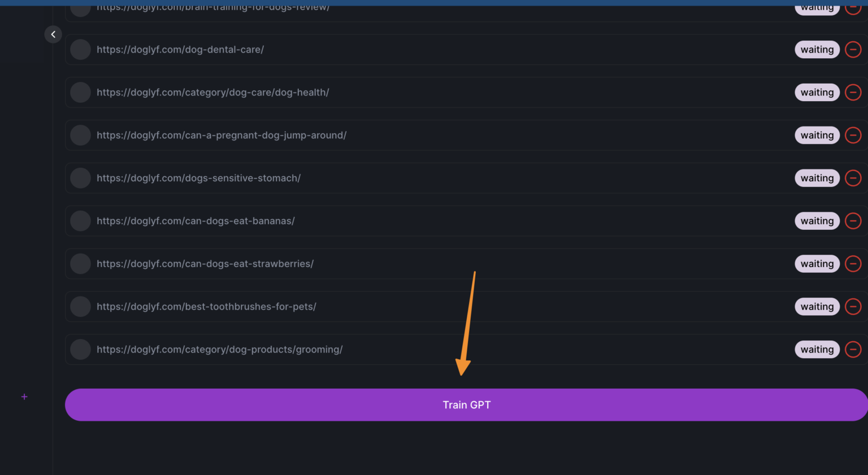This screenshot has width=868, height=475.
Task: Remove the grooming category URL
Action: (x=853, y=350)
